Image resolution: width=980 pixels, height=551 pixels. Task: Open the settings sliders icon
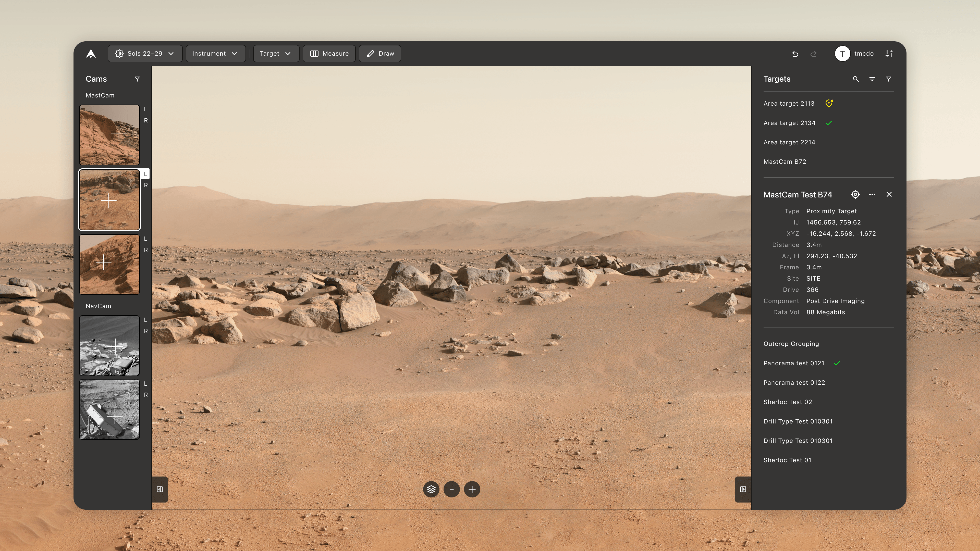point(889,54)
